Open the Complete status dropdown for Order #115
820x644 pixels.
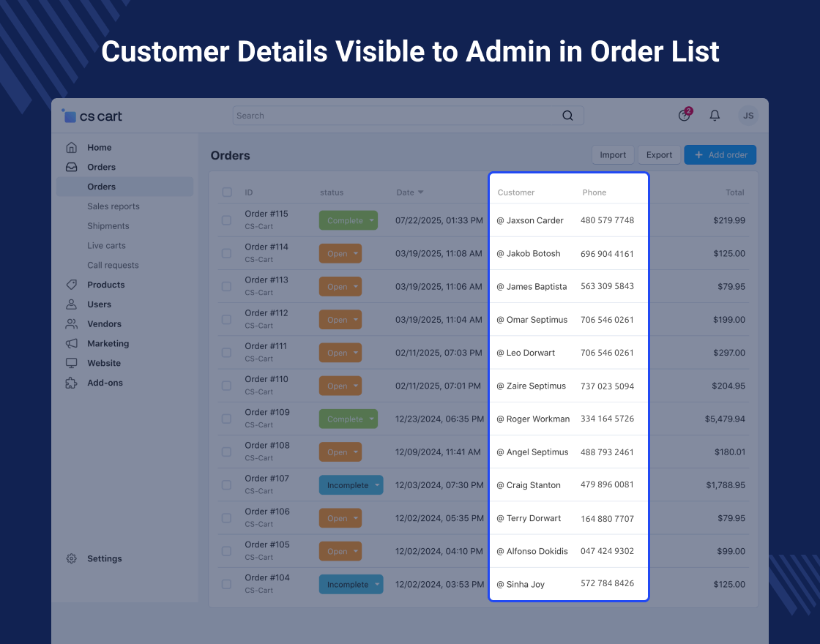tap(372, 220)
